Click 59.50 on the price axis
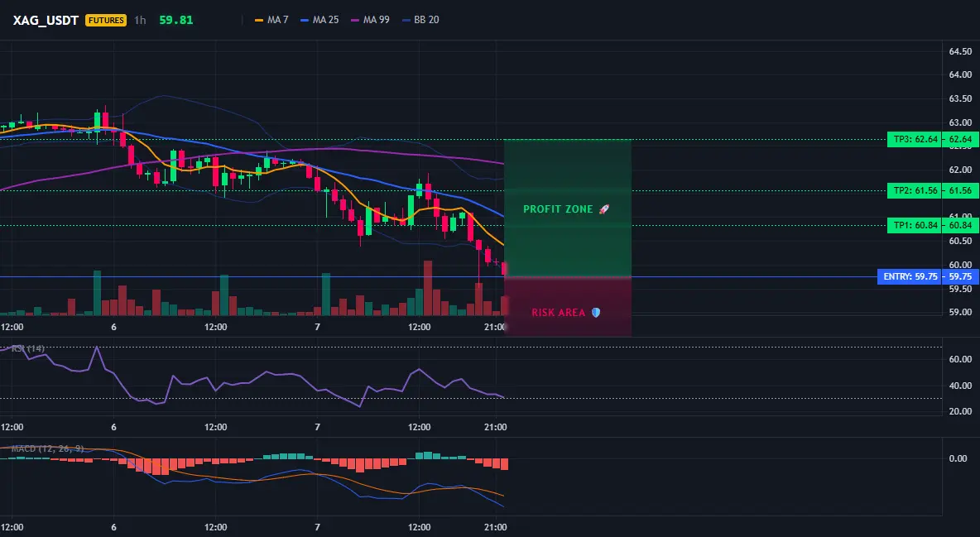The width and height of the screenshot is (980, 537). coord(961,290)
